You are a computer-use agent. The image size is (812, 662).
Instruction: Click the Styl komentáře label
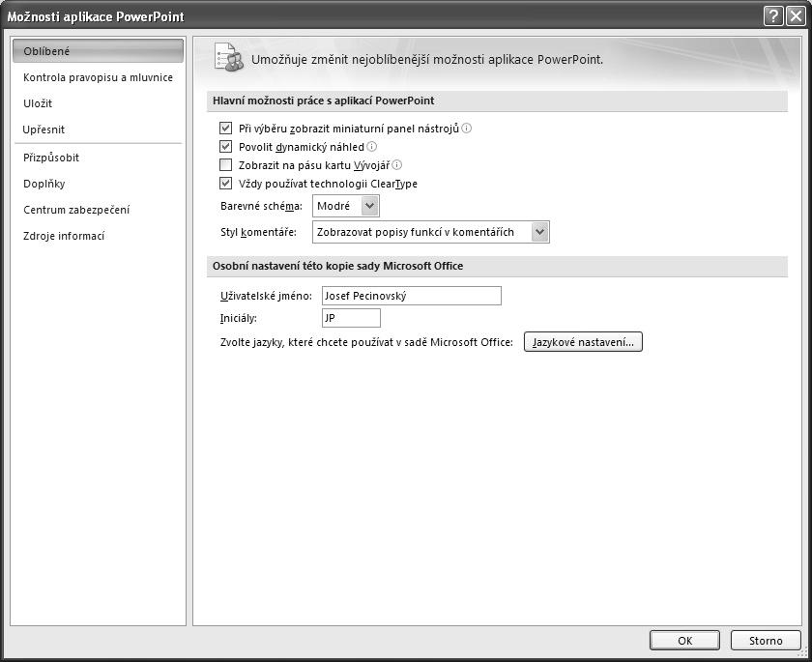(258, 232)
